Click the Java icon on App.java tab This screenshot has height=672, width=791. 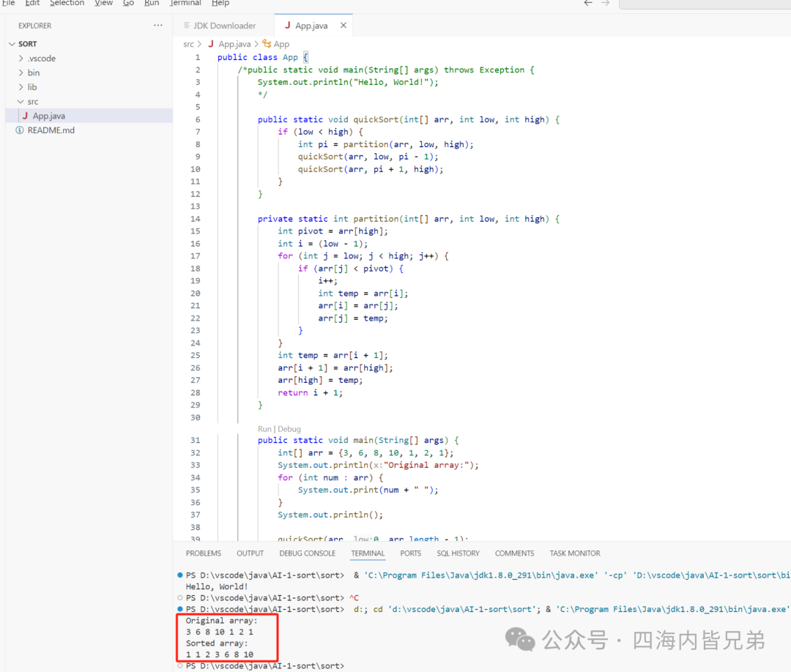pos(287,25)
